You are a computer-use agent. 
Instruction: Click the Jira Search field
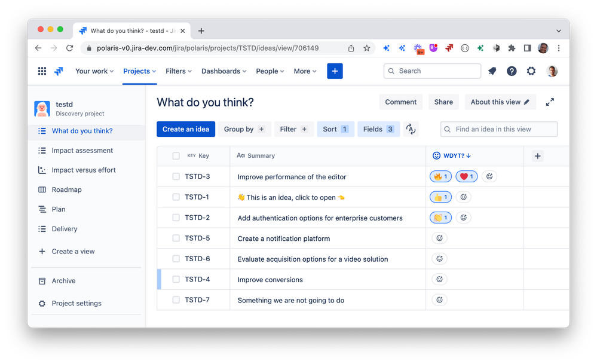click(432, 71)
